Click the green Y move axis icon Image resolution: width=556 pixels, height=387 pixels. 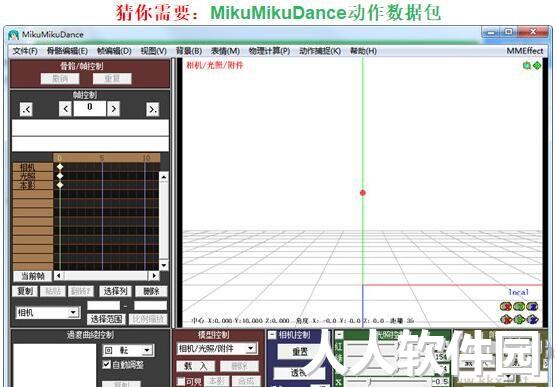pyautogui.click(x=519, y=320)
